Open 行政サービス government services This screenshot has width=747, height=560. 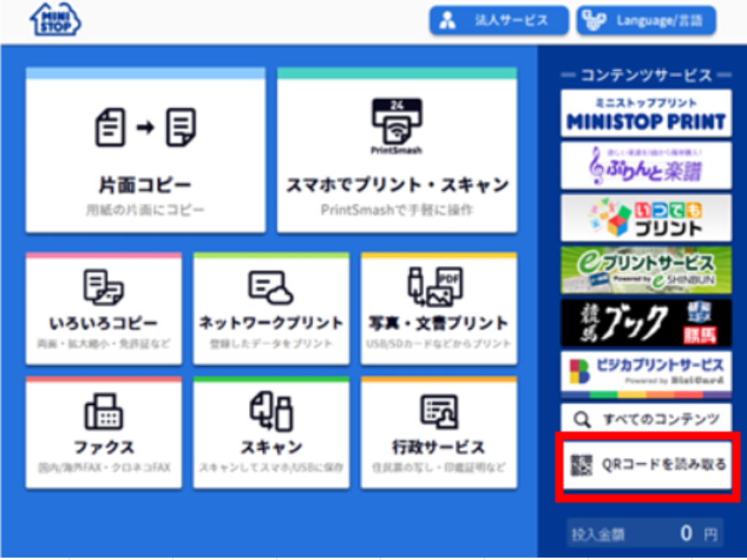(x=439, y=433)
